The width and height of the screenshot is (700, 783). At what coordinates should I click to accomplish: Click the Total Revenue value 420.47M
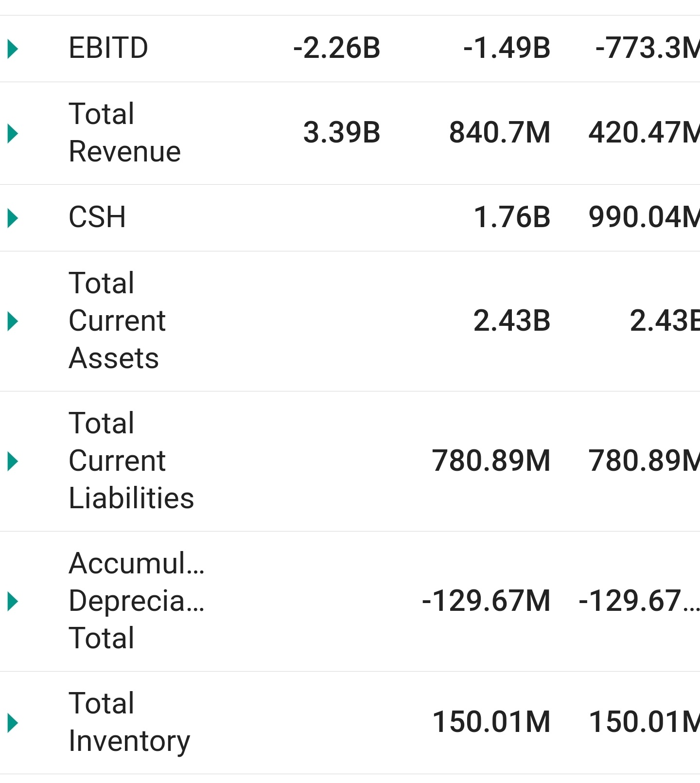tap(644, 133)
